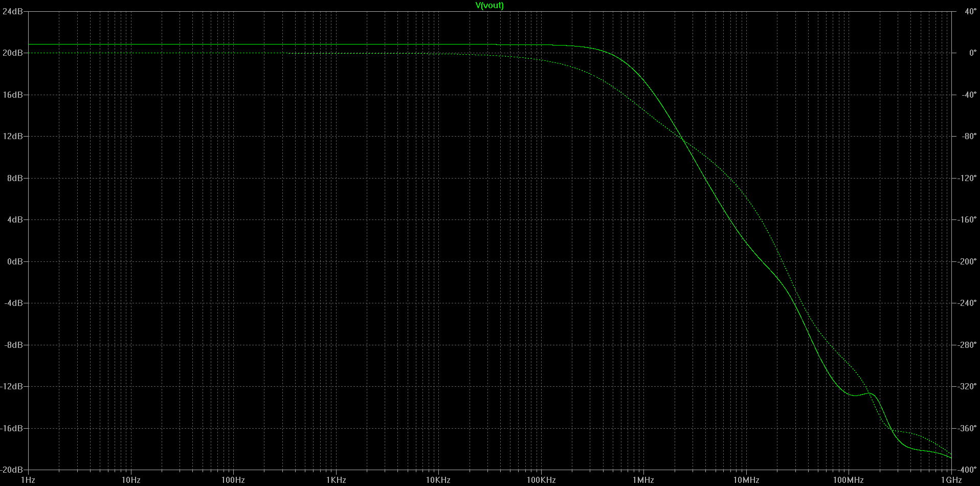The image size is (980, 486).
Task: Click the -16dB magnitude axis label
Action: [12, 428]
